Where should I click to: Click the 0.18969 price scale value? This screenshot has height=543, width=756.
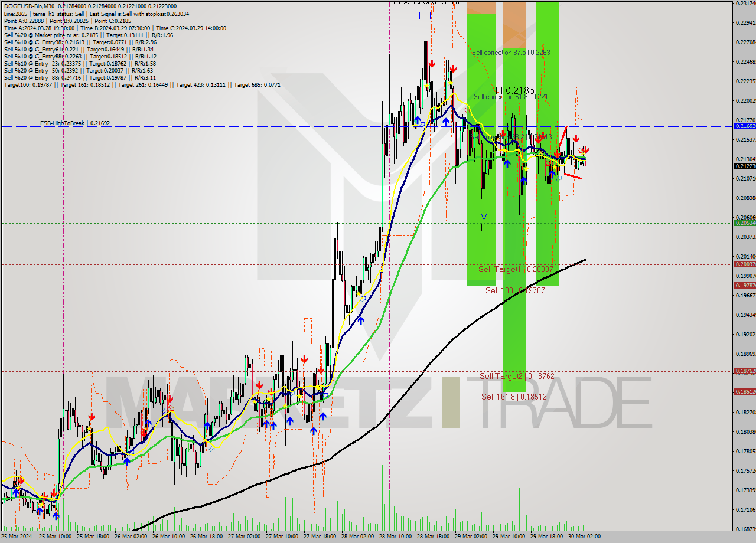pos(745,354)
